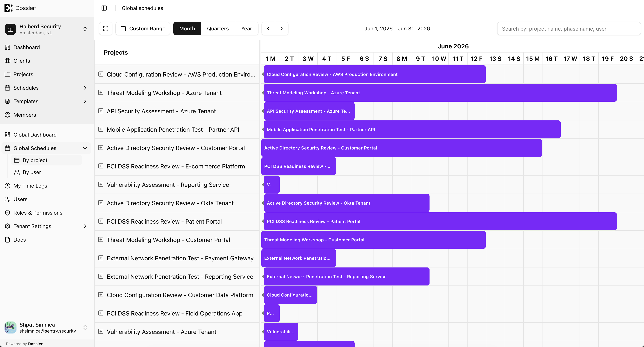Expand Threat Modeling Workshop Azure Tenant row
This screenshot has height=347, width=644.
pyautogui.click(x=101, y=93)
